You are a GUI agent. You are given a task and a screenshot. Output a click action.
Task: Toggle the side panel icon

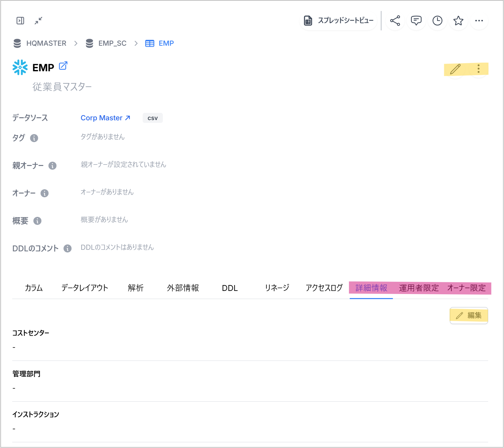20,21
